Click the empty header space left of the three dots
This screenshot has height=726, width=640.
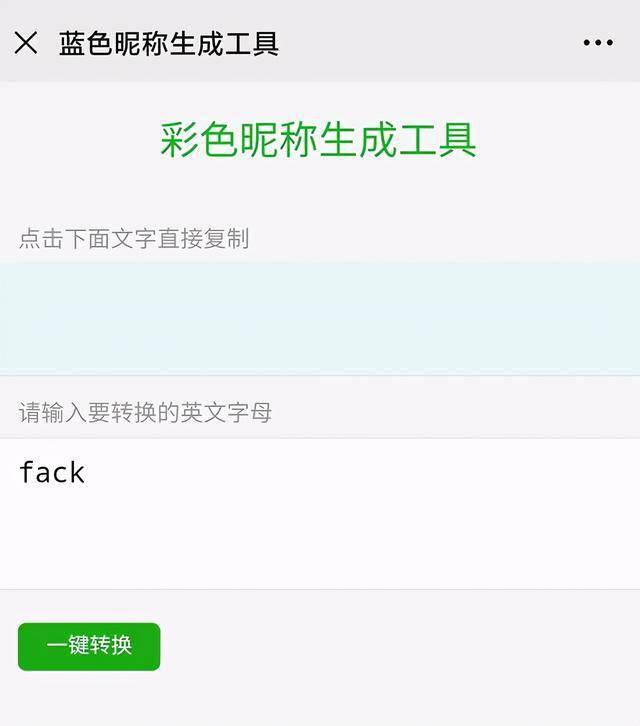[431, 43]
